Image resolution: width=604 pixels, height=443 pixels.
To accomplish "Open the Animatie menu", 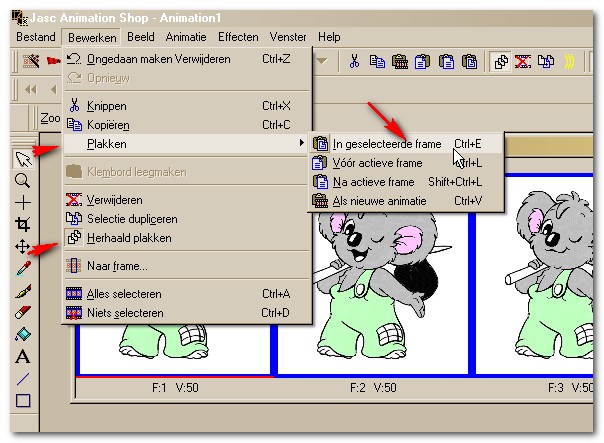I will (x=186, y=37).
